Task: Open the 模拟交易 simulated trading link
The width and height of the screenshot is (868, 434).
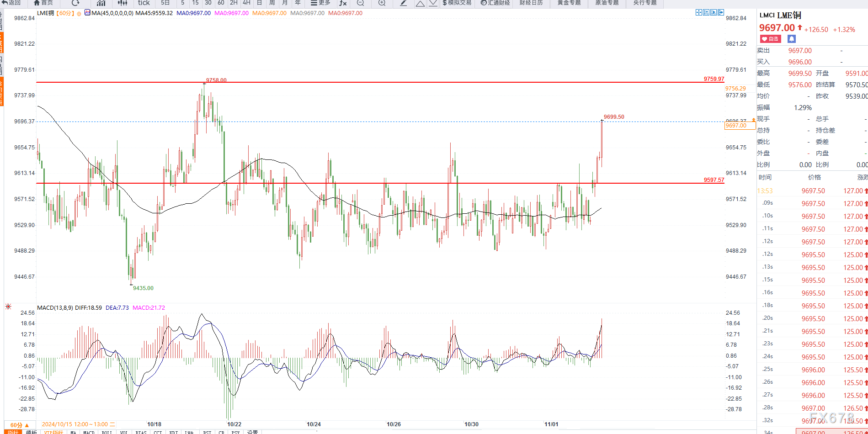Action: pos(457,3)
